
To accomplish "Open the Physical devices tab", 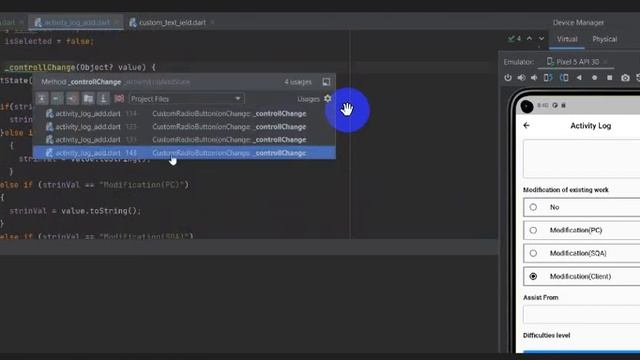I will coord(604,39).
